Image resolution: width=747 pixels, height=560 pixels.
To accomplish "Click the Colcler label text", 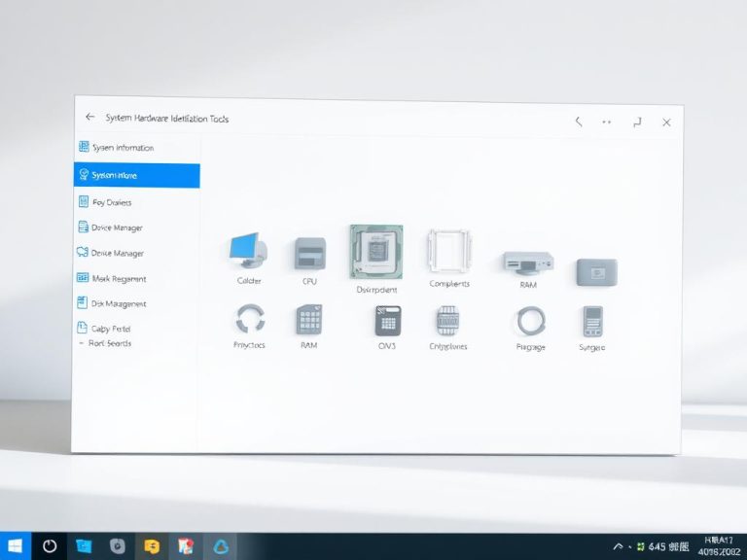I will pos(249,280).
